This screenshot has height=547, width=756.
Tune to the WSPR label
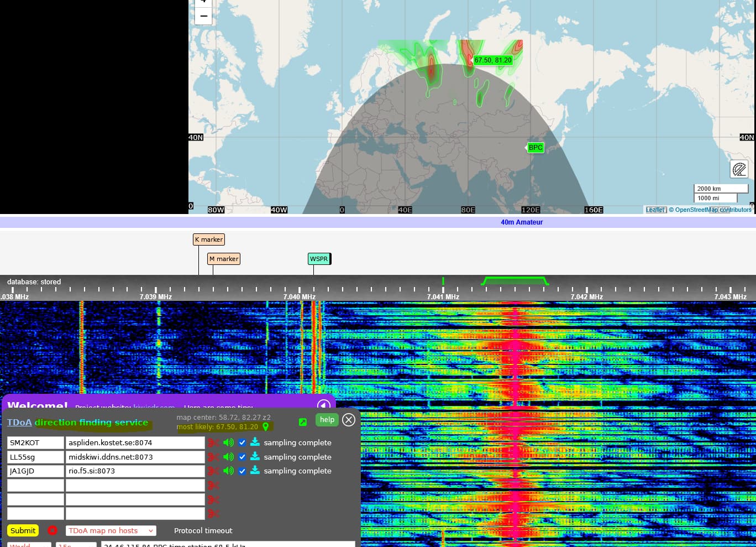[319, 259]
